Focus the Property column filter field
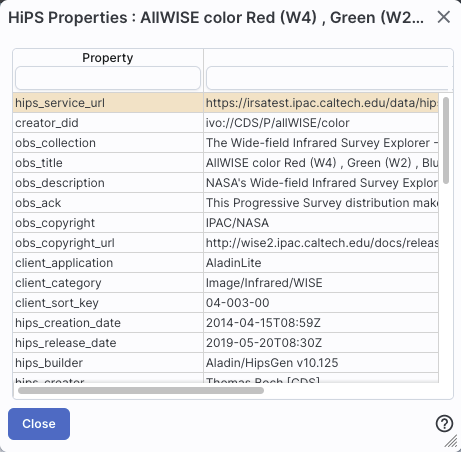 (x=108, y=78)
